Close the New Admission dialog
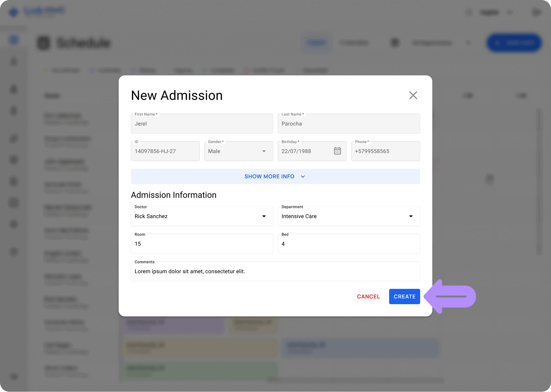 pos(413,95)
